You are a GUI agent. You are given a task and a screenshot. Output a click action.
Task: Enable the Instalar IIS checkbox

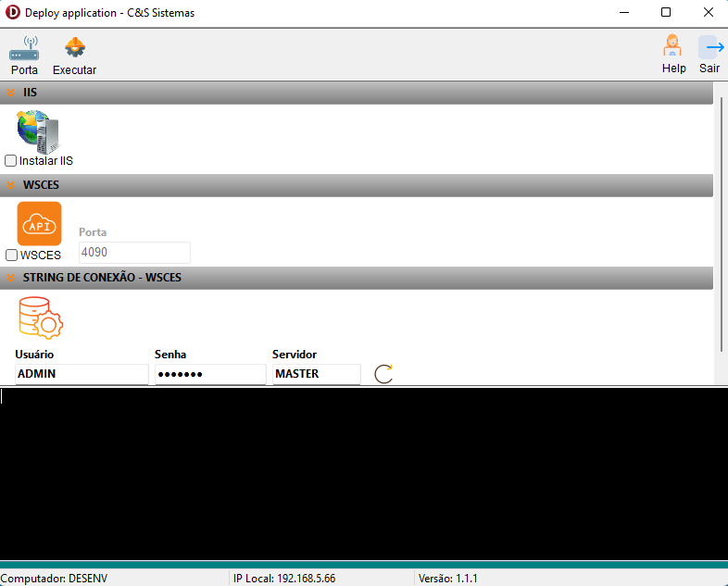(x=11, y=161)
